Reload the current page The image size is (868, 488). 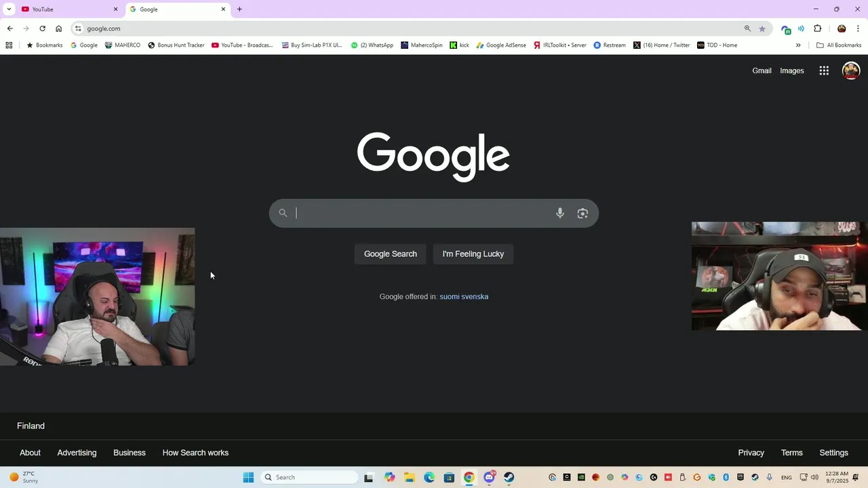42,28
